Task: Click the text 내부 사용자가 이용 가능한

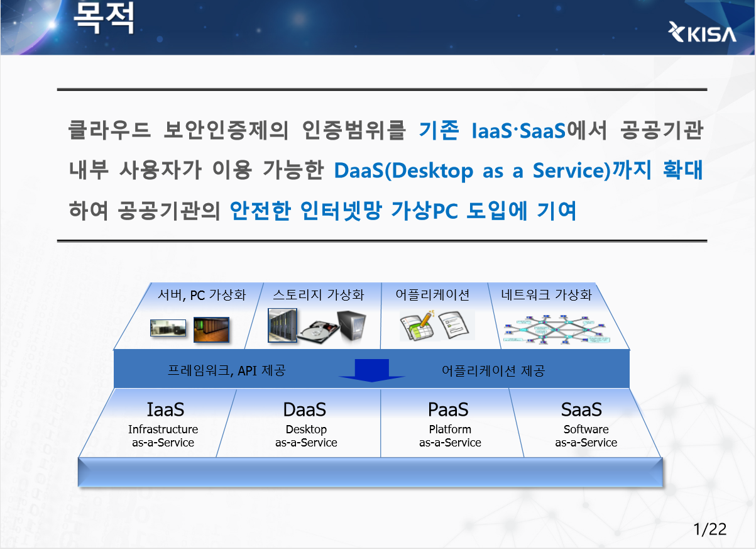Action: click(x=195, y=171)
